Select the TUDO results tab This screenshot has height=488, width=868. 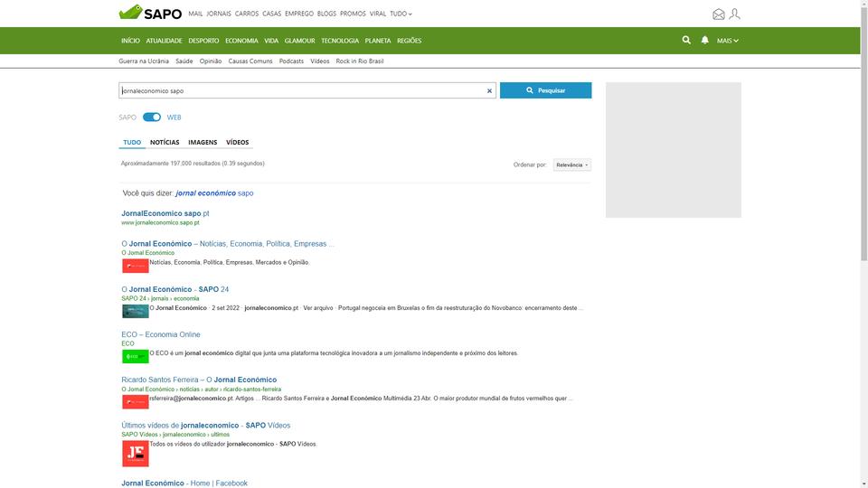[x=132, y=142]
